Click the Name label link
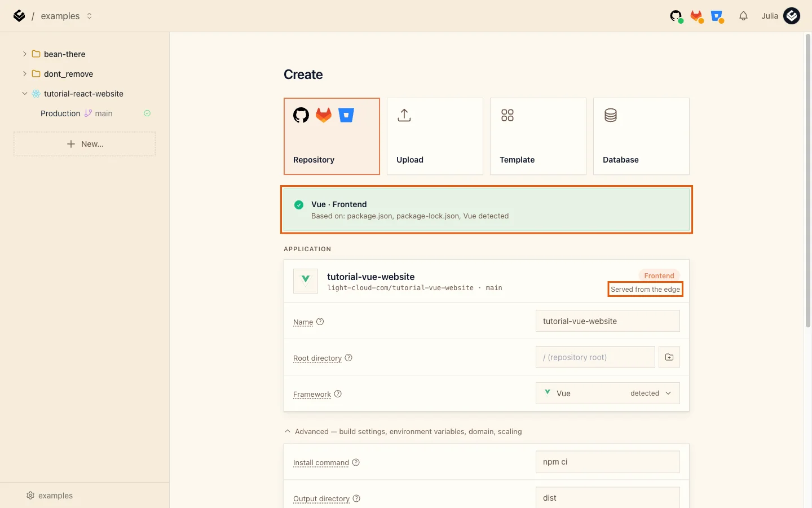 pyautogui.click(x=303, y=322)
